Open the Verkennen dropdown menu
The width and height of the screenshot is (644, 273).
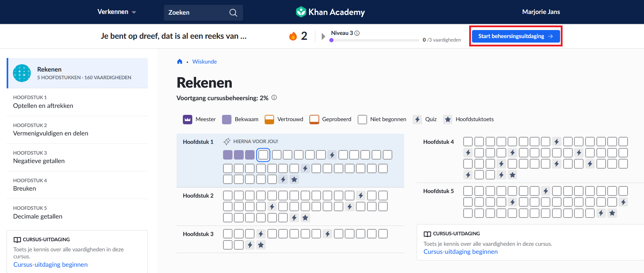pyautogui.click(x=116, y=12)
